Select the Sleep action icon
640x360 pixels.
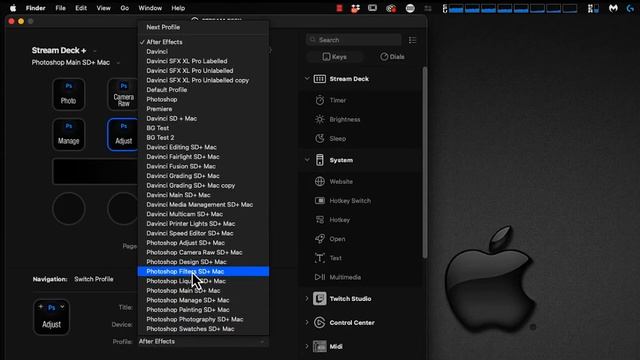pyautogui.click(x=320, y=138)
